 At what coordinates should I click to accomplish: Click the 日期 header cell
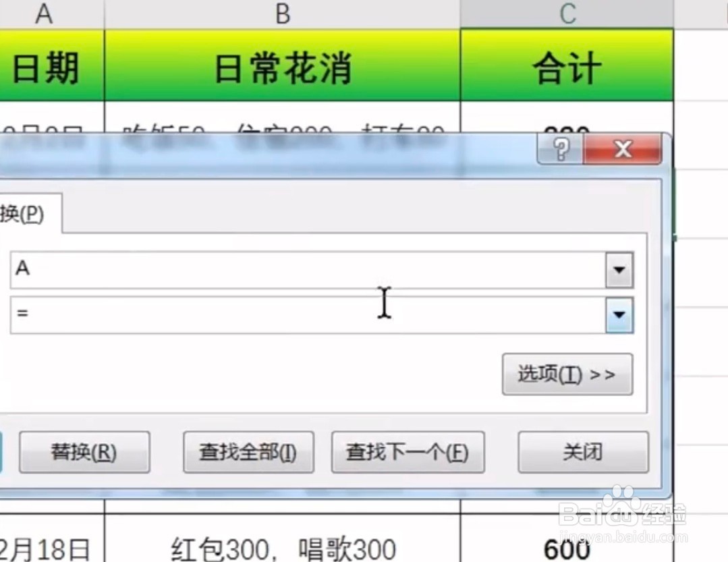[x=44, y=65]
